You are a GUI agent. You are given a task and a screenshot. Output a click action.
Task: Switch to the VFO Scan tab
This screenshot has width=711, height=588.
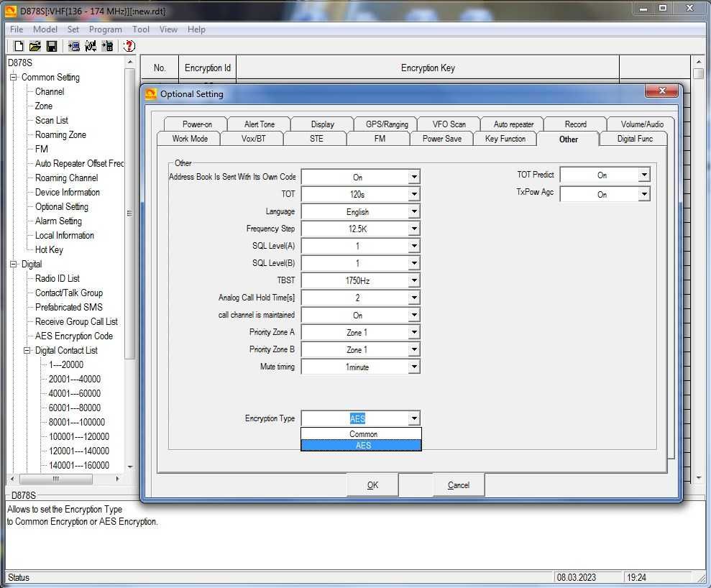[449, 124]
